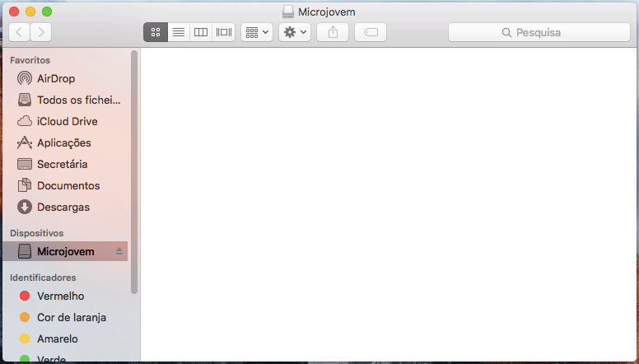
Task: Click the Share toolbar button
Action: (x=333, y=32)
